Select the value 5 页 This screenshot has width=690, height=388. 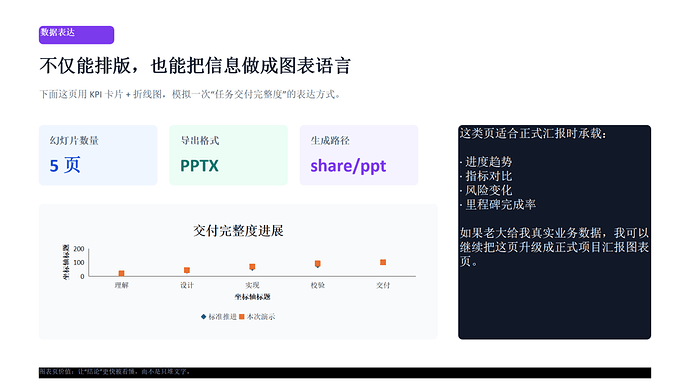[x=65, y=165]
